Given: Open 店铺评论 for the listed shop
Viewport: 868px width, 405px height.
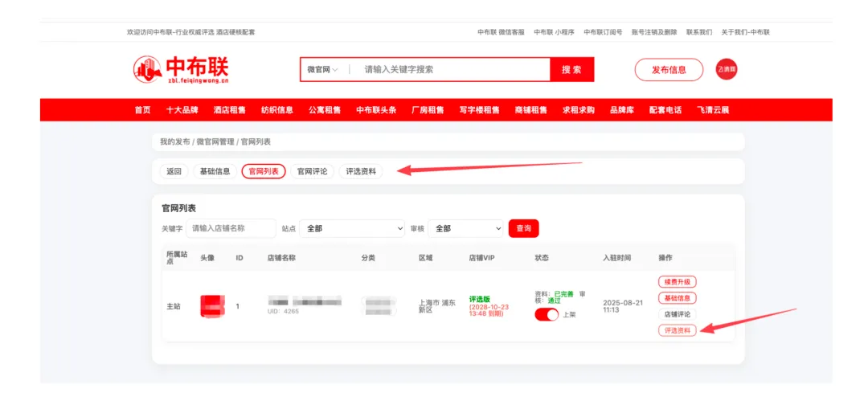Looking at the screenshot, I should [x=677, y=314].
